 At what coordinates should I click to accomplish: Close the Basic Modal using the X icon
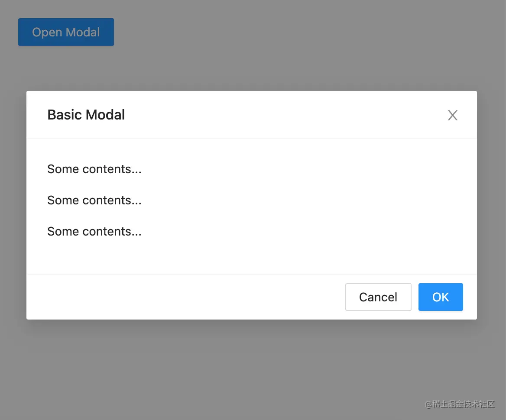pyautogui.click(x=452, y=115)
